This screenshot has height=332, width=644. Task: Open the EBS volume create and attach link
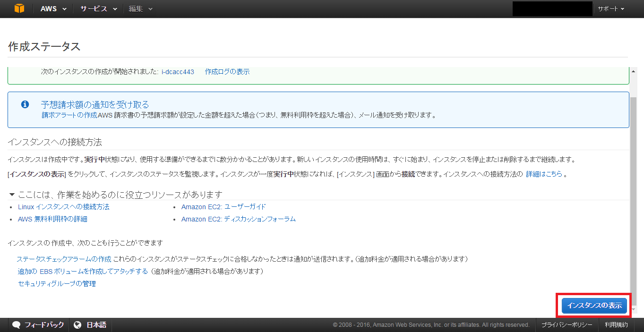83,272
